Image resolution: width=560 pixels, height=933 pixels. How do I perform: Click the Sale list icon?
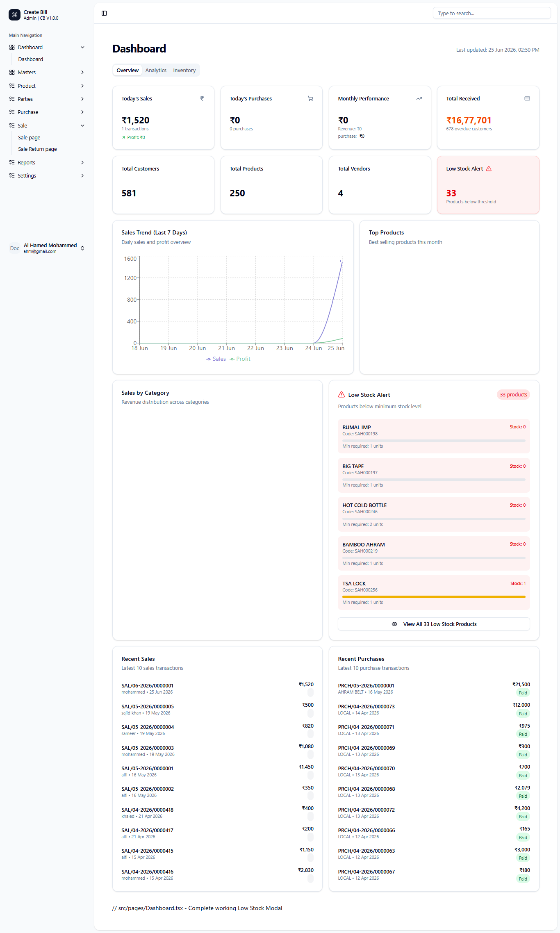12,125
